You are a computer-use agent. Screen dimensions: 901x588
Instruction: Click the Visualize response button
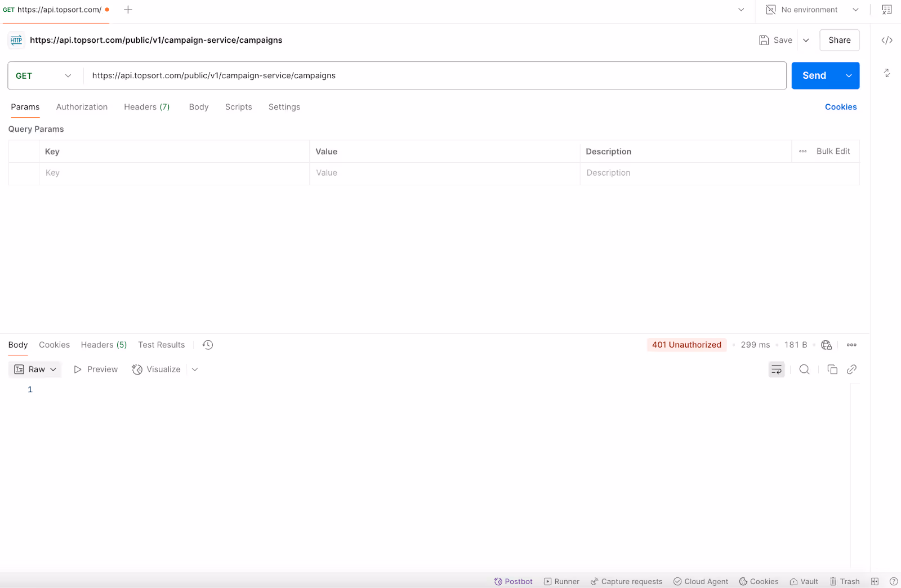pos(157,369)
